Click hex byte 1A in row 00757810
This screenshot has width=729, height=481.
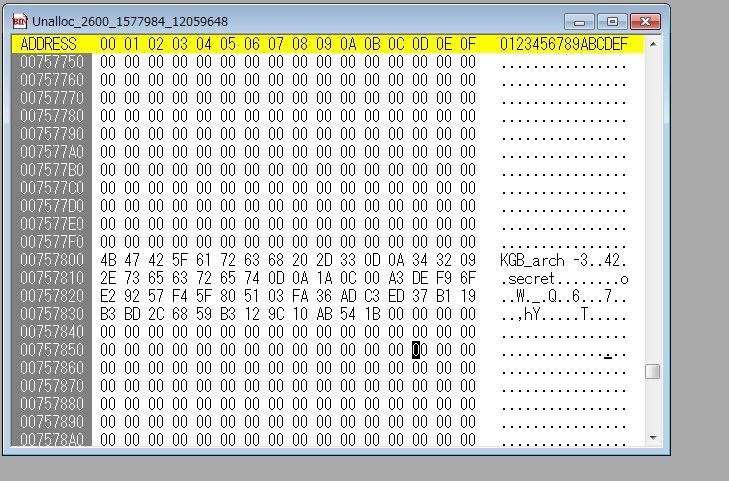(x=324, y=278)
